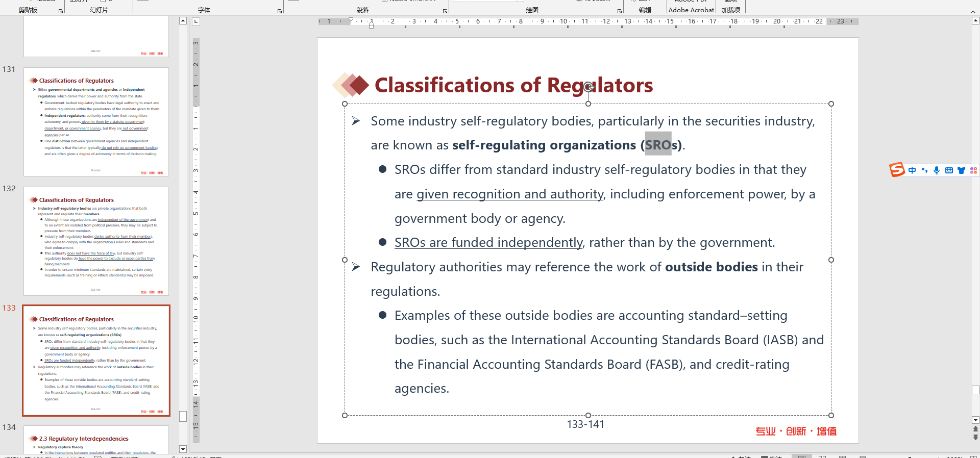Collapse the ribbon with the chevron
This screenshot has width=980, height=458.
(973, 11)
